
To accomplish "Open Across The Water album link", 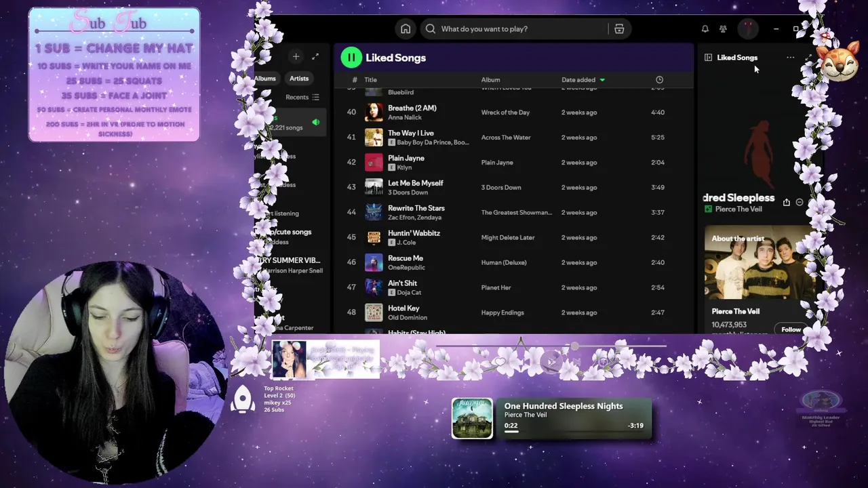I will (x=506, y=138).
